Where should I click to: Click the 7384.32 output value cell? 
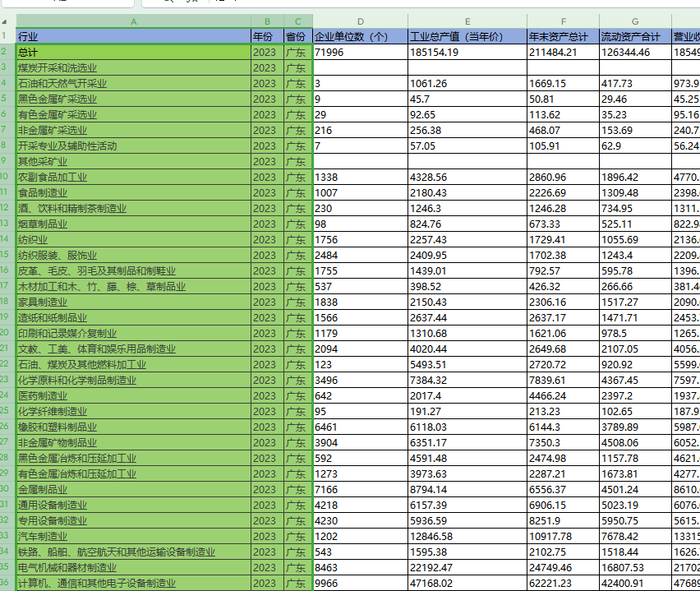(467, 381)
